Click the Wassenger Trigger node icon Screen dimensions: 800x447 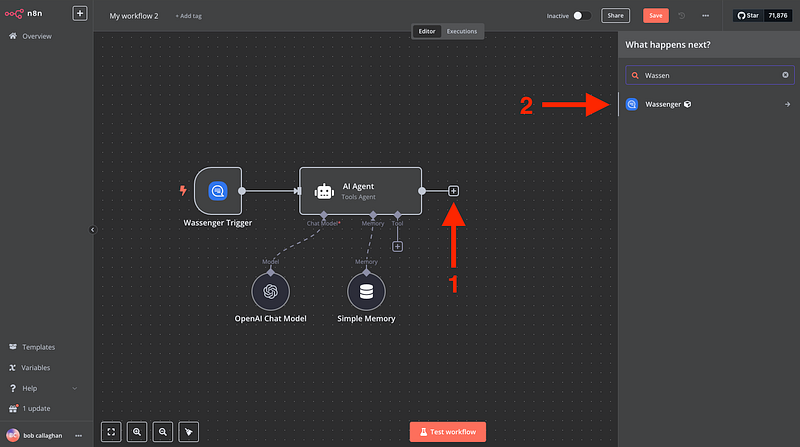217,190
